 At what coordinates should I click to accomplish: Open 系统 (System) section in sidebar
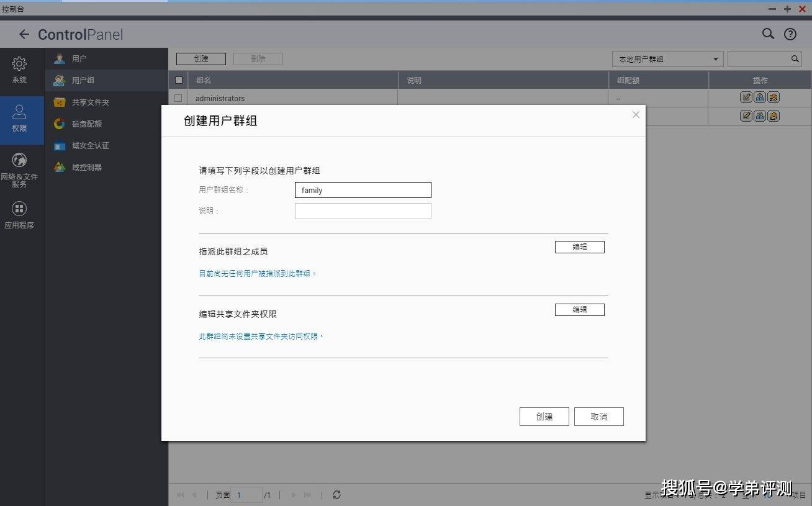coord(19,70)
